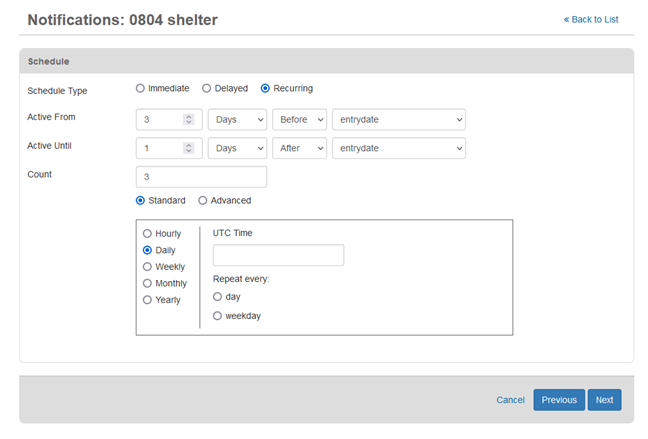Viewport: 648px width, 439px height.
Task: Select Monthly frequency
Action: (148, 283)
